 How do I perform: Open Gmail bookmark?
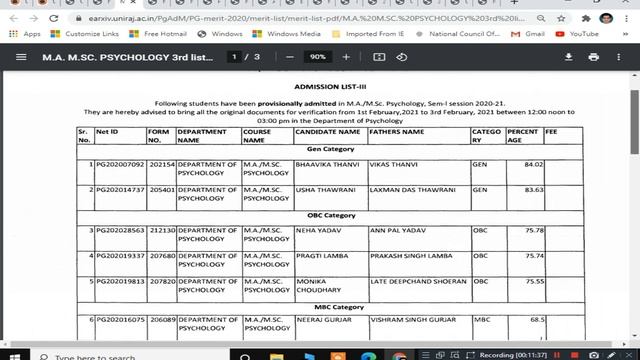(x=528, y=34)
